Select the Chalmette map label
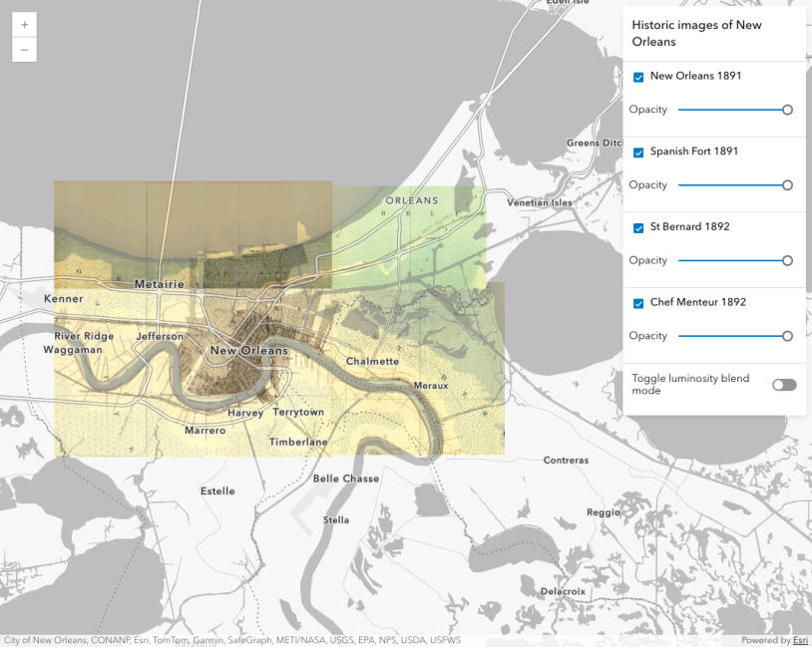Image resolution: width=812 pixels, height=647 pixels. 372,361
